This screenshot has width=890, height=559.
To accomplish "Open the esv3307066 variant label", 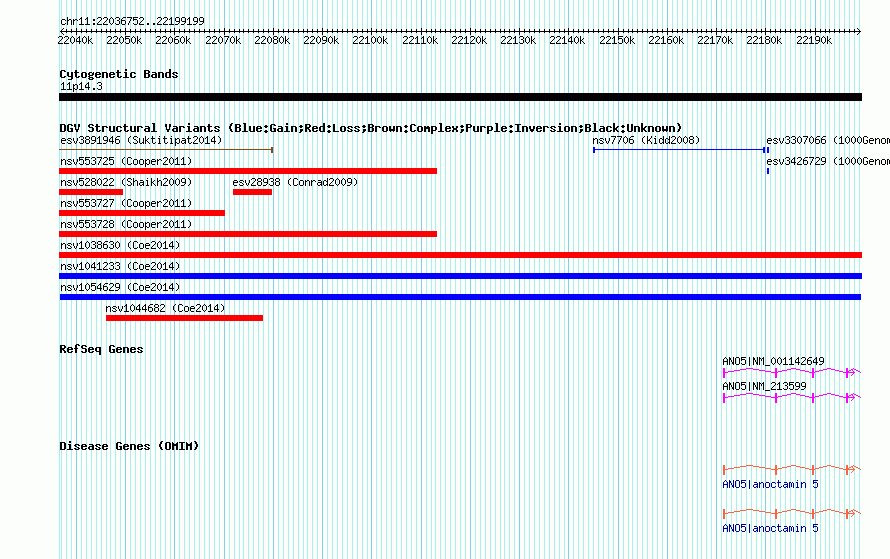I will pos(828,140).
